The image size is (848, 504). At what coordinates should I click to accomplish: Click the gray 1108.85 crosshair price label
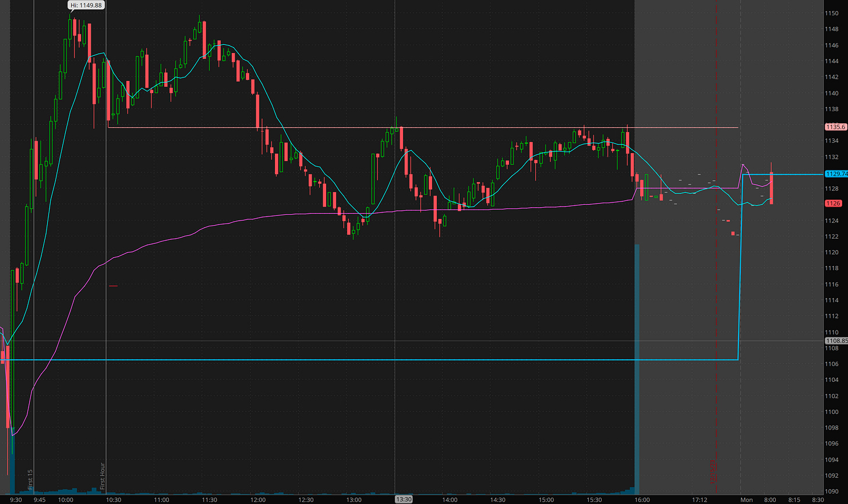click(835, 340)
